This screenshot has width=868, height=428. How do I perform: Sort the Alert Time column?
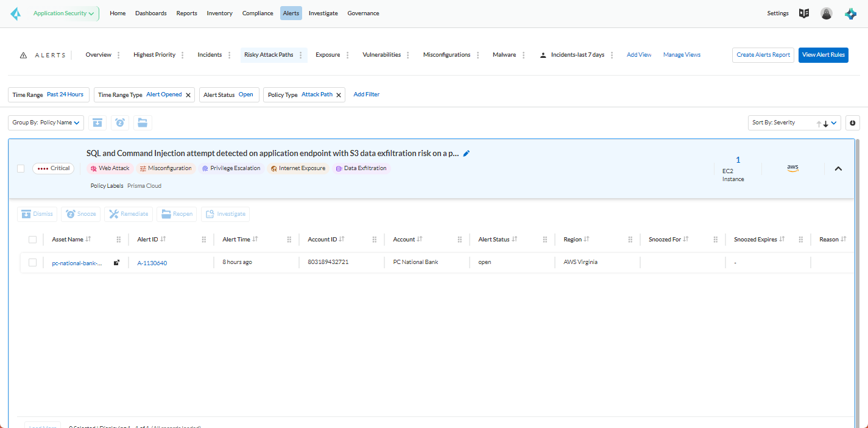coord(255,240)
